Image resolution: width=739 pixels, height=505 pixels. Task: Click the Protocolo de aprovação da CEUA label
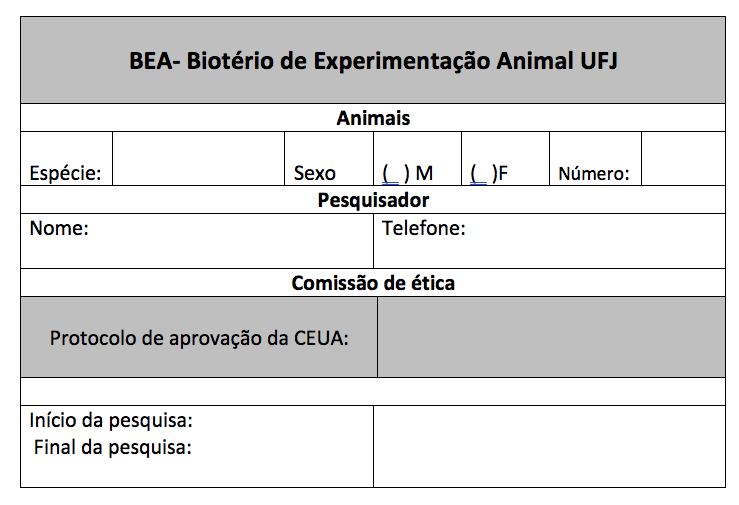pyautogui.click(x=199, y=338)
